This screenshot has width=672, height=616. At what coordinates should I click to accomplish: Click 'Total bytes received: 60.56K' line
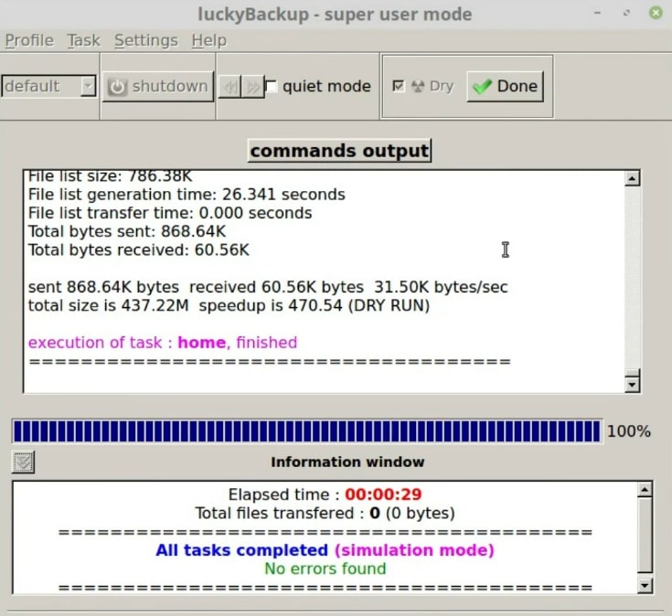tap(138, 250)
